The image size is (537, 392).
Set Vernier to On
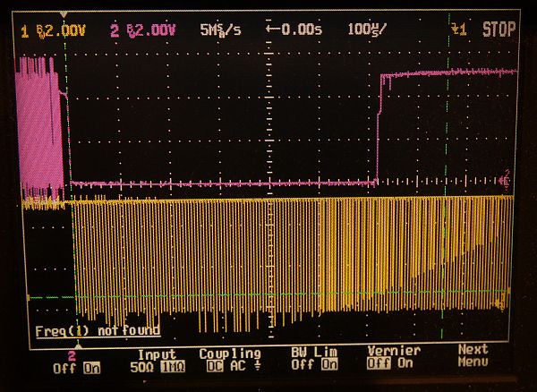(407, 367)
